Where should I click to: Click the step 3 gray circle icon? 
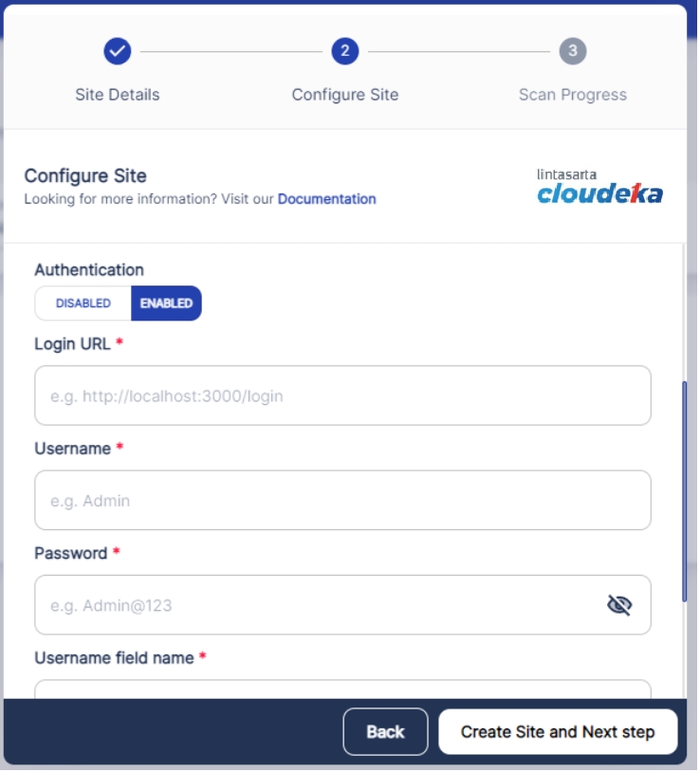coord(573,50)
